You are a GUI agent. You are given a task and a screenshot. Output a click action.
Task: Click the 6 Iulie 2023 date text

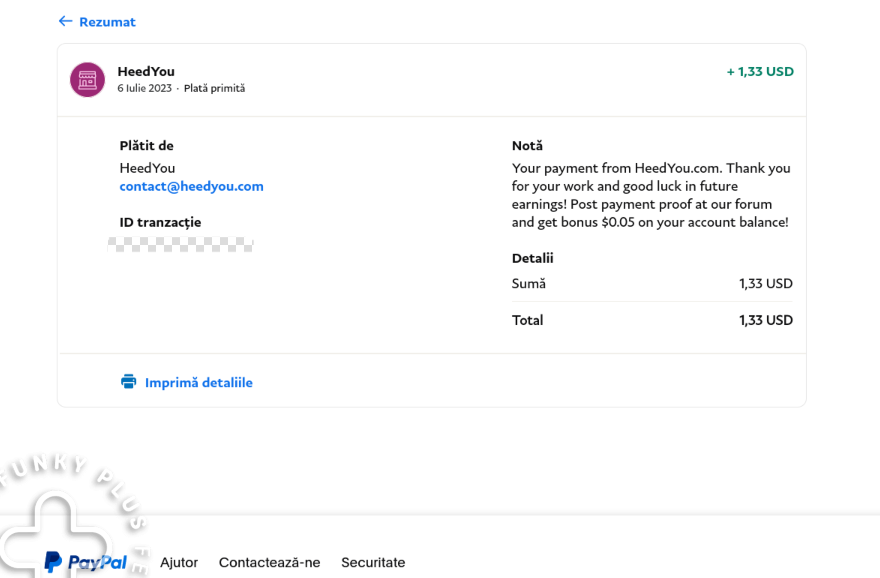(x=144, y=88)
